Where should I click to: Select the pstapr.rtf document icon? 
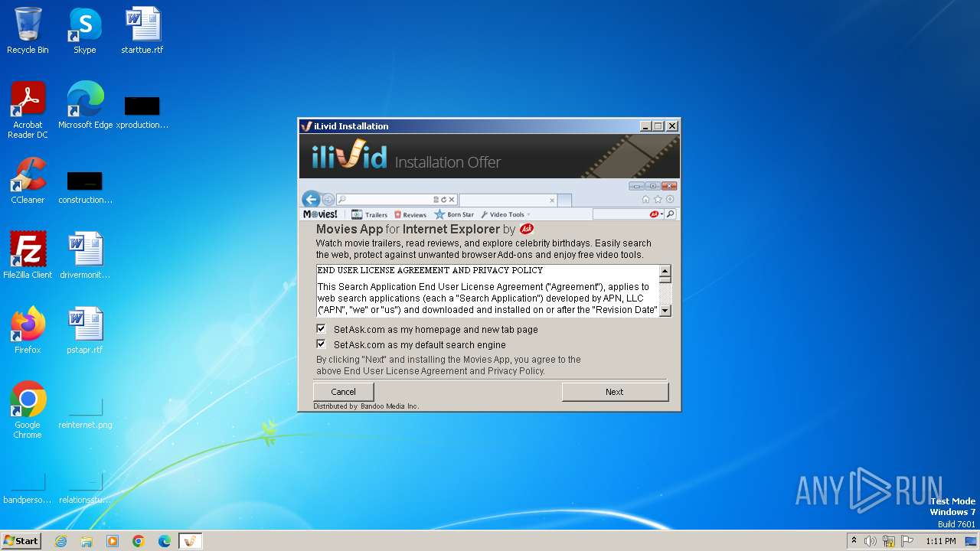pos(85,330)
